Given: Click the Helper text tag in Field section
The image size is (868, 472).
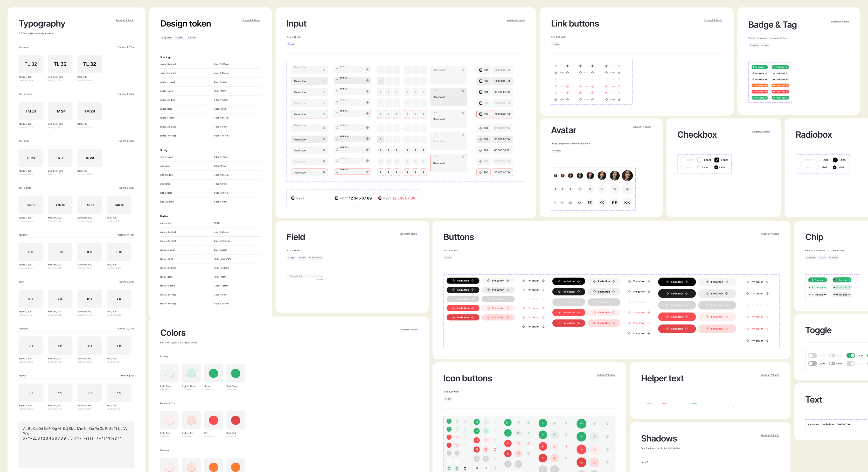Looking at the screenshot, I should tap(315, 258).
